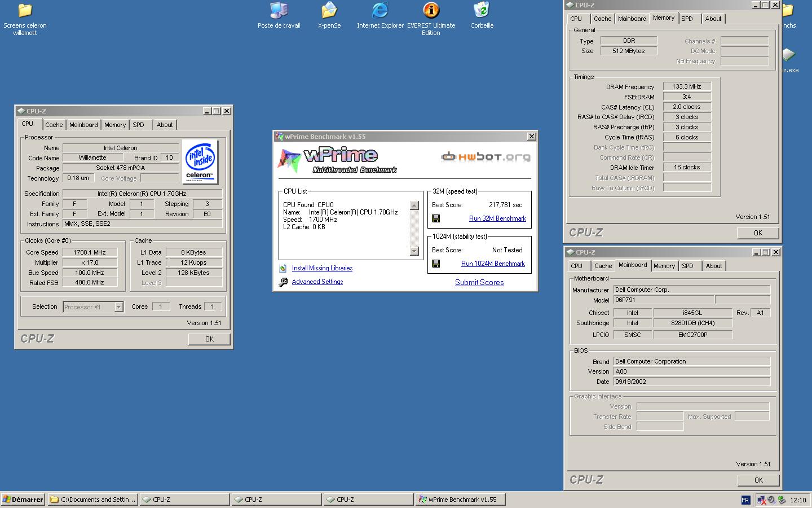This screenshot has width=812, height=508.
Task: Close the wPrime Benchmark window
Action: pyautogui.click(x=531, y=137)
